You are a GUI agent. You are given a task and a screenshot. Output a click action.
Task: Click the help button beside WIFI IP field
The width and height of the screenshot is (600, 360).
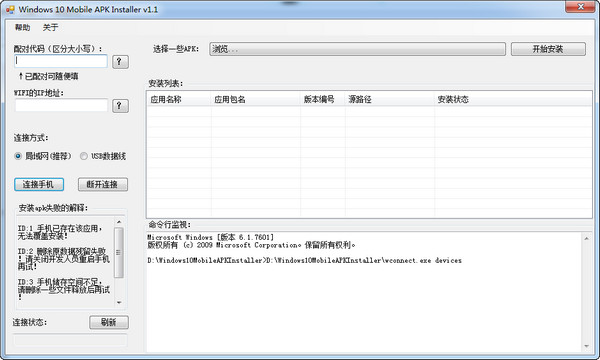click(x=120, y=106)
